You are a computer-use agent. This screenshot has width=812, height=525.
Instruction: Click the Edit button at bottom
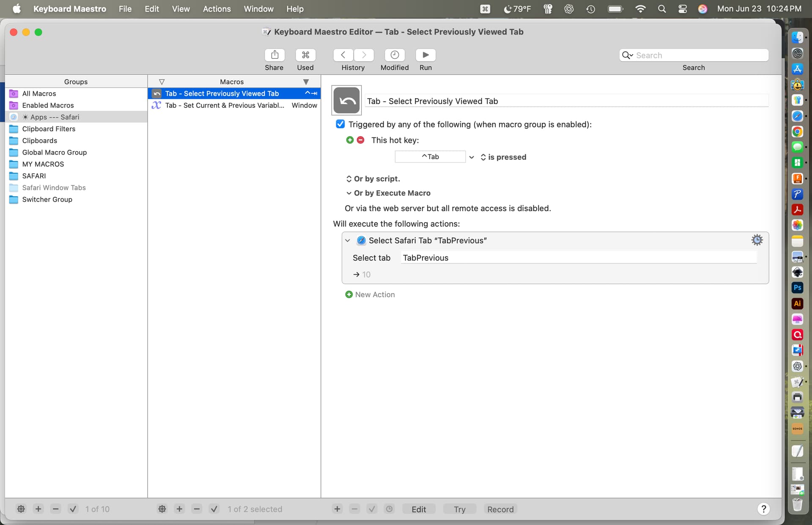coord(419,509)
